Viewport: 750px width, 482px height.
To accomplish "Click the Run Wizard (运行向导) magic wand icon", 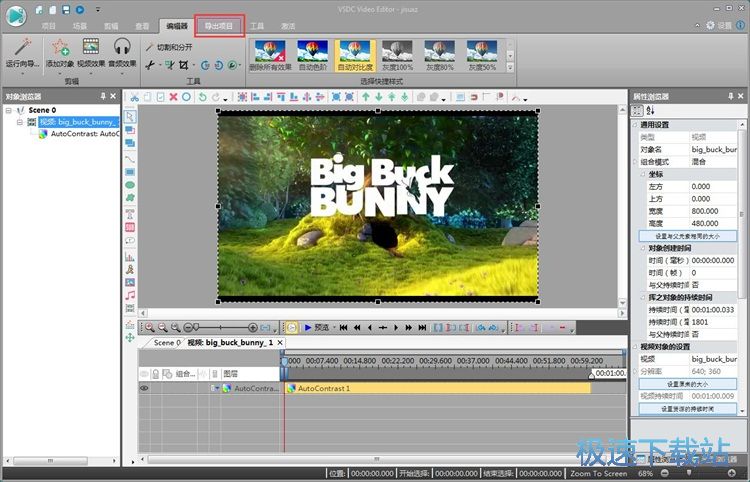I will pyautogui.click(x=22, y=48).
